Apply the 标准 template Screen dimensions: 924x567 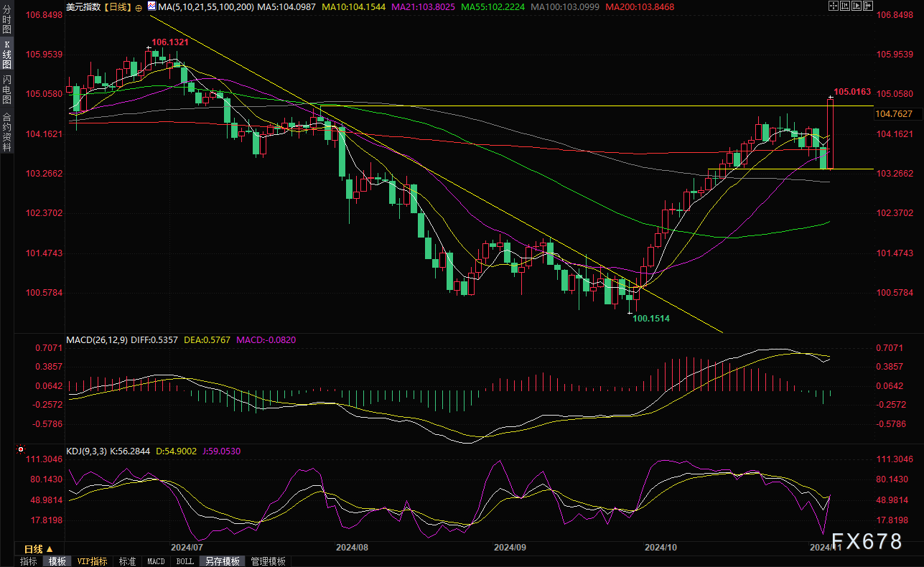point(127,561)
